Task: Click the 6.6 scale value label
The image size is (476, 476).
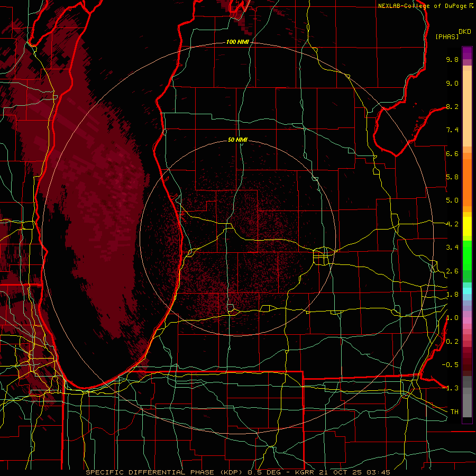Action: click(452, 153)
